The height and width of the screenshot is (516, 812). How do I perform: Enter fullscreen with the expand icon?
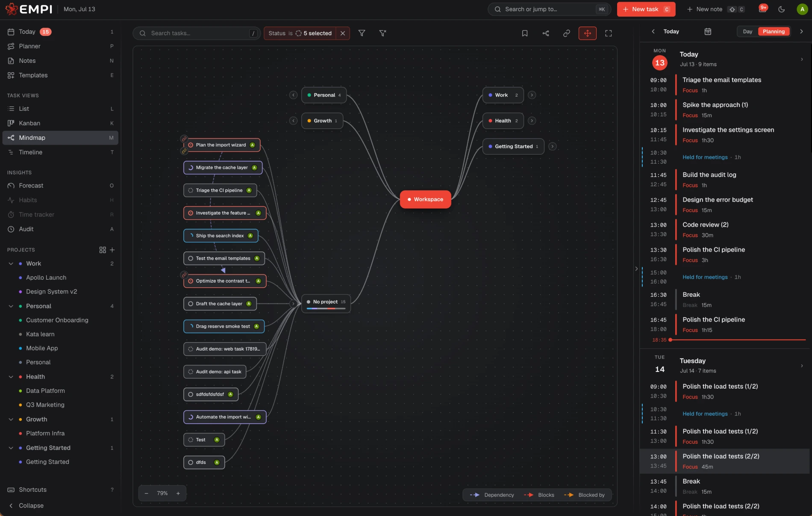pos(609,33)
